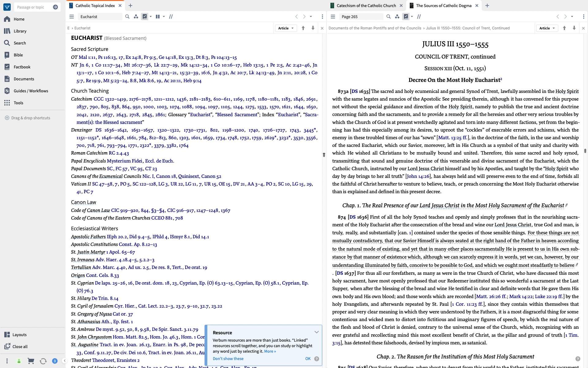Click the Verbum logo icon

pyautogui.click(x=7, y=7)
